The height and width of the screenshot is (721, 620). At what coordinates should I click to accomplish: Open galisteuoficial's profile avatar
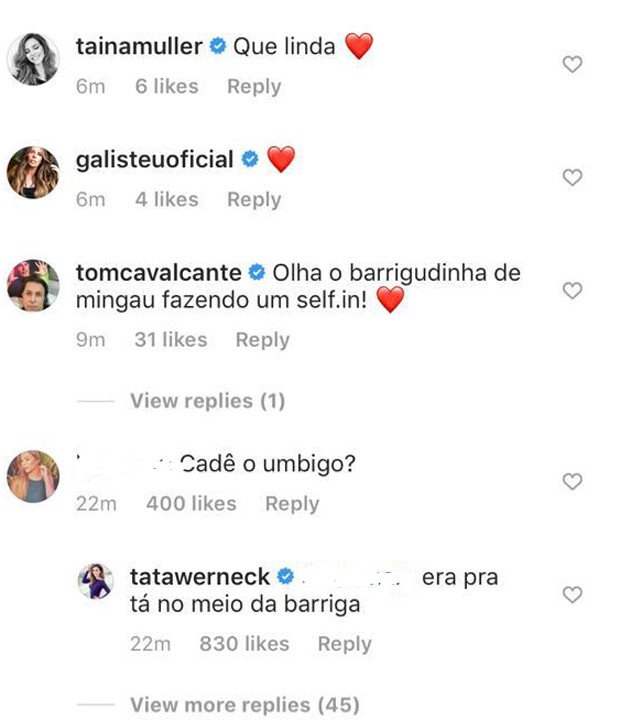coord(33,172)
